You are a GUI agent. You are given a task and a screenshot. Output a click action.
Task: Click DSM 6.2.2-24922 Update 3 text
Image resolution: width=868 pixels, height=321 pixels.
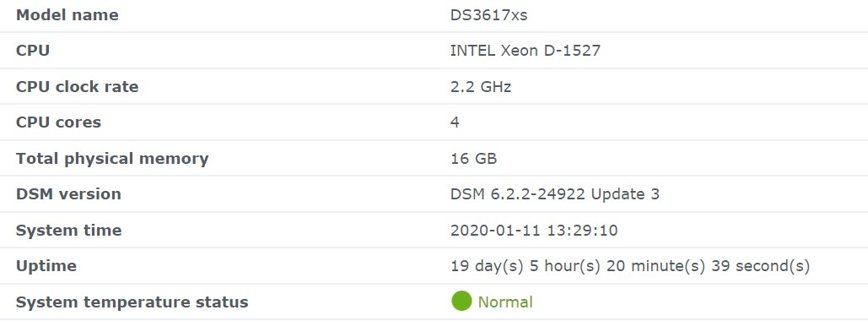[555, 194]
